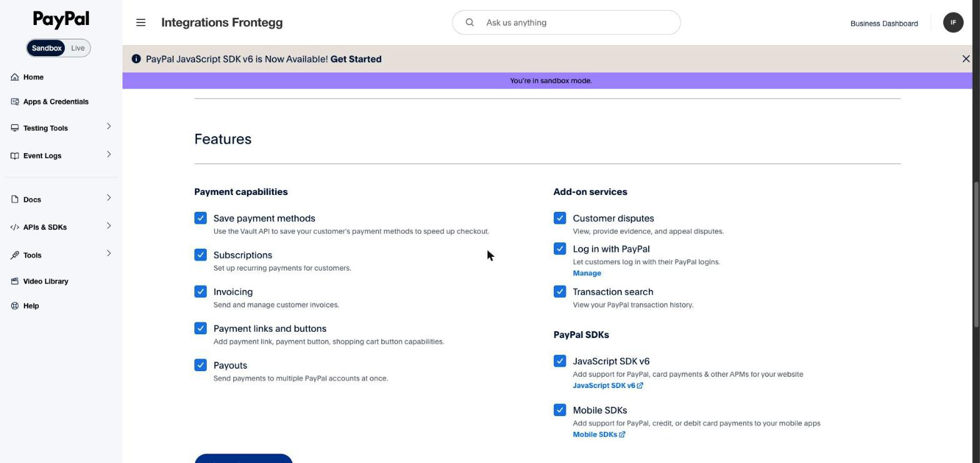Image resolution: width=980 pixels, height=463 pixels.
Task: Uncheck the Payouts checkbox
Action: 201,365
